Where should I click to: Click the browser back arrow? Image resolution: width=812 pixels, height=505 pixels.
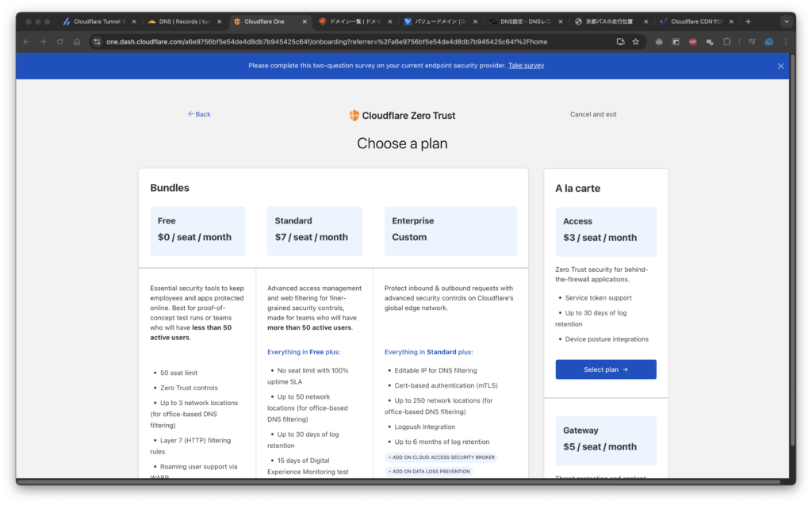coord(26,42)
